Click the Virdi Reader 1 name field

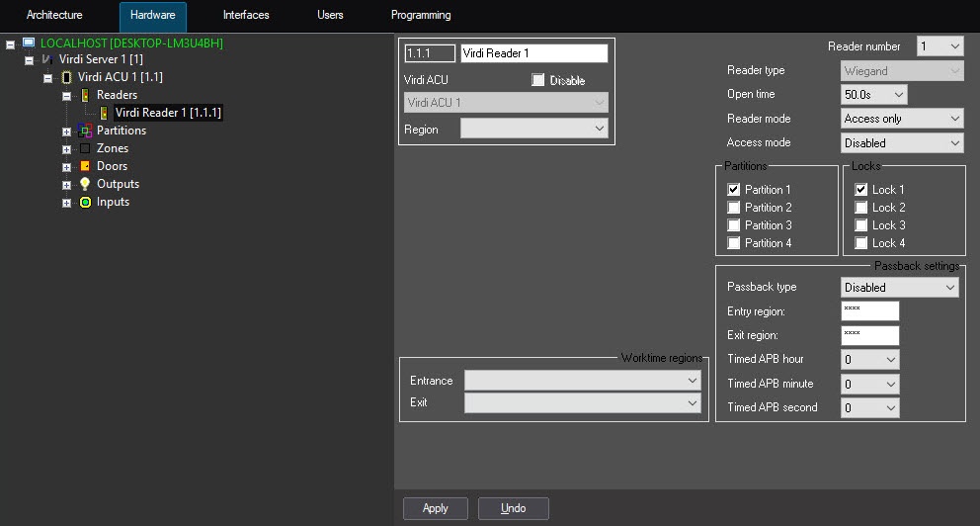click(x=533, y=53)
